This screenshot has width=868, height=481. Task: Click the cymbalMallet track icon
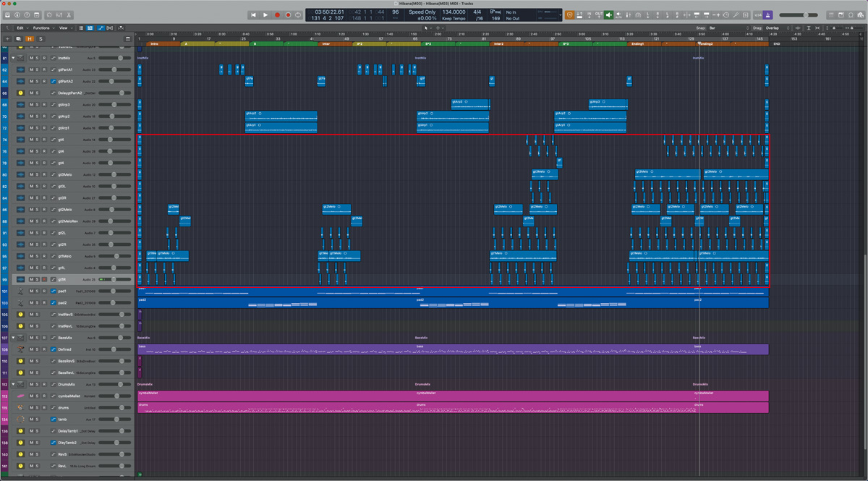(20, 396)
